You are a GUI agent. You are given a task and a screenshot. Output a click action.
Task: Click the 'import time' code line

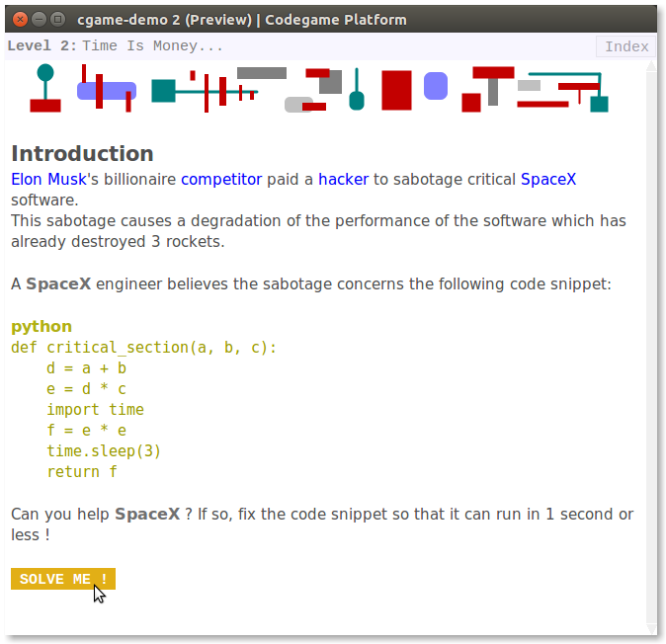(x=95, y=410)
